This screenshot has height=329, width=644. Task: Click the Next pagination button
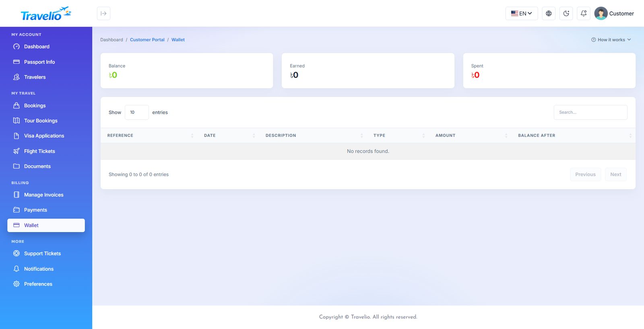[616, 175]
